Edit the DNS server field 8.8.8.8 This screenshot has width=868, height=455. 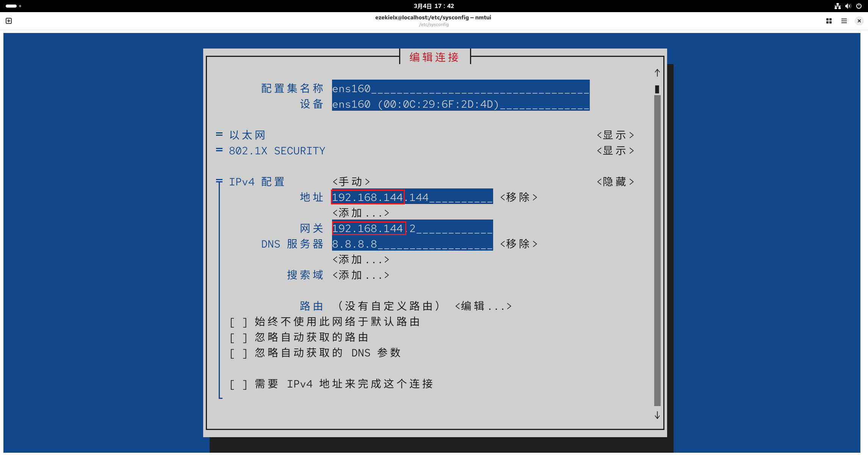tap(412, 244)
